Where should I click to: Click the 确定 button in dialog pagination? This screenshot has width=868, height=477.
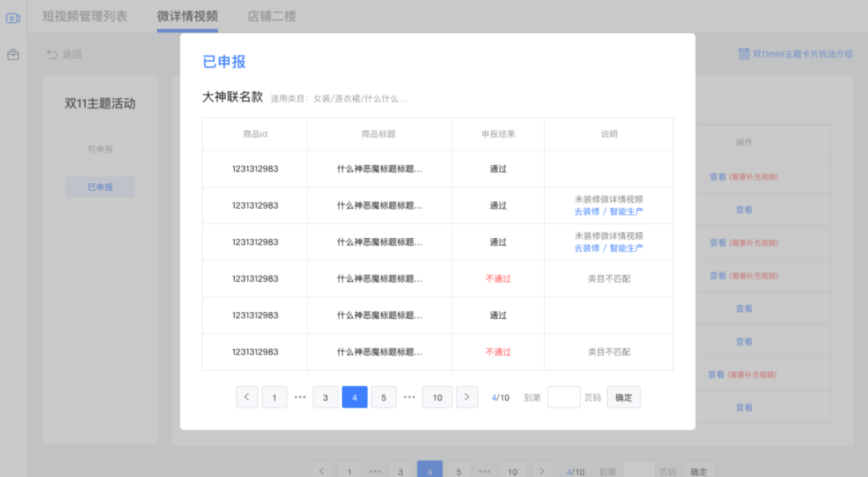point(624,397)
